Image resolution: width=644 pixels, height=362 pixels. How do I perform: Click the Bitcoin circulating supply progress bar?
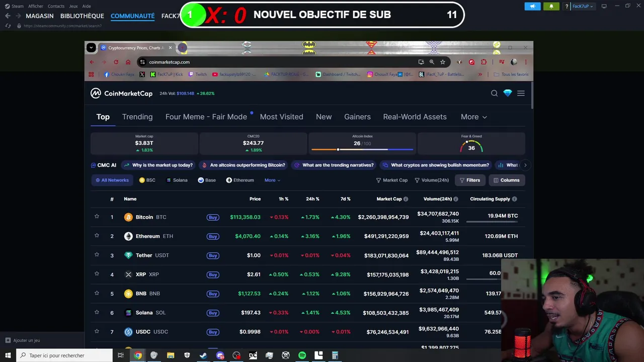[x=492, y=222]
